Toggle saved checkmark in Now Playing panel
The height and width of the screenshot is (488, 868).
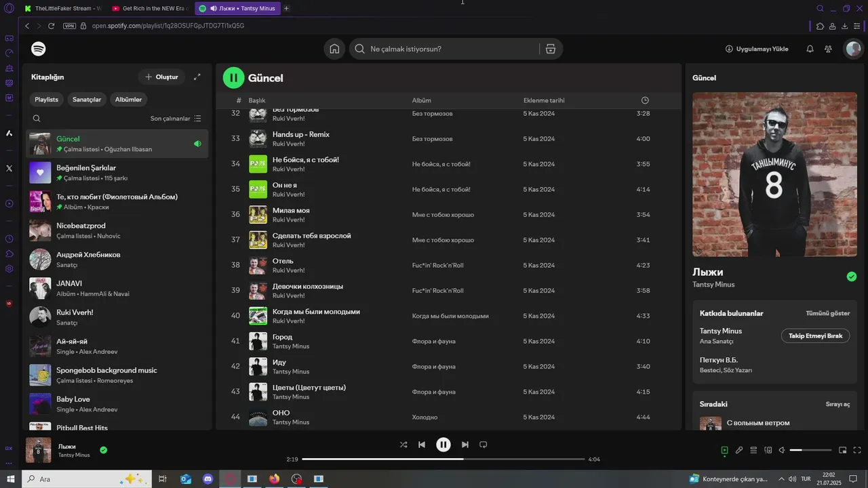852,277
